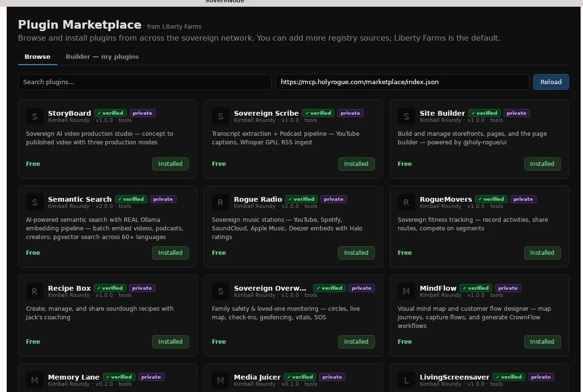Click Installed button on Sovereign Overwatch card
583x392 pixels.
(x=356, y=341)
